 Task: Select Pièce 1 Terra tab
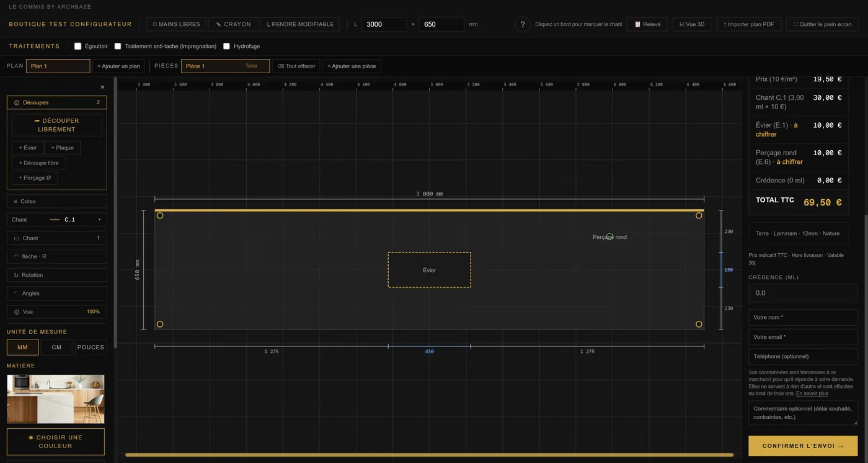tap(226, 66)
